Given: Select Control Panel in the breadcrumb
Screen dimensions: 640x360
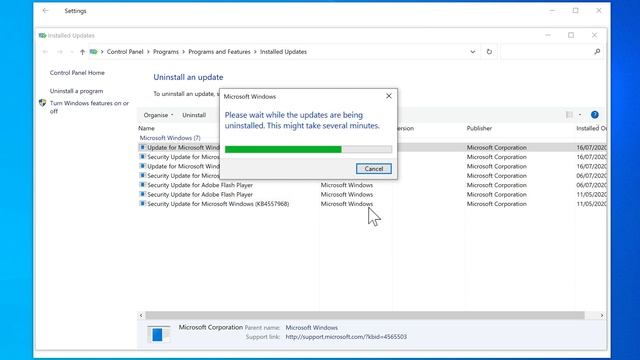Looking at the screenshot, I should click(125, 52).
